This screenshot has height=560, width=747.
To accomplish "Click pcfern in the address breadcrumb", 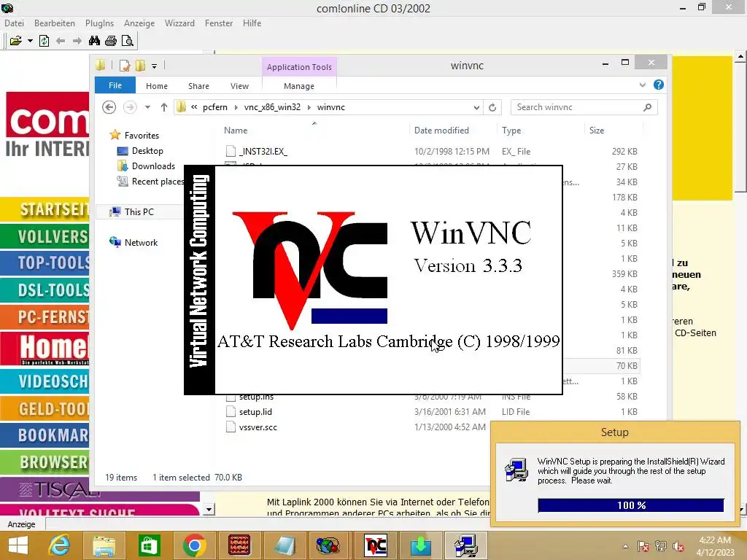I will [x=215, y=107].
